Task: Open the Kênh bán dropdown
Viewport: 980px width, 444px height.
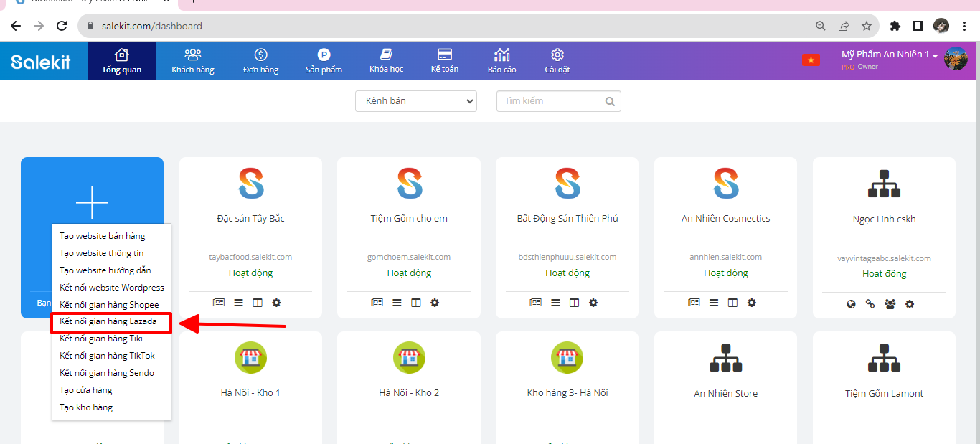Action: click(415, 101)
